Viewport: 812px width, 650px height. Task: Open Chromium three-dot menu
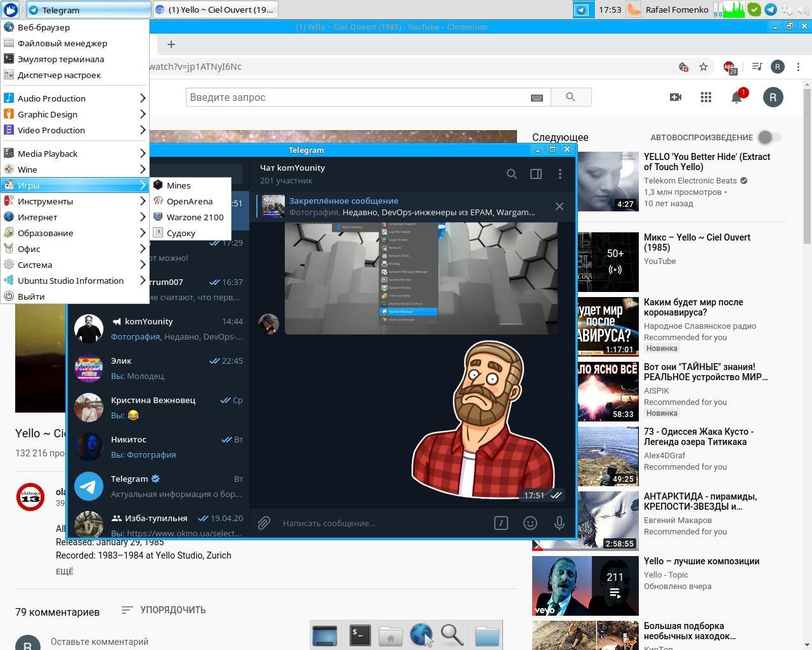(798, 67)
